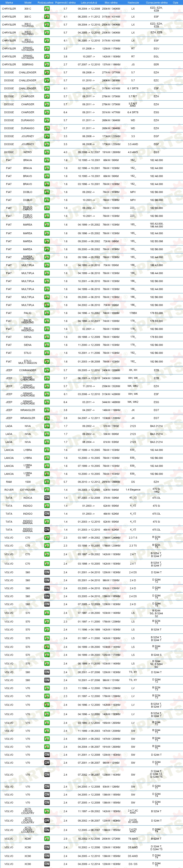Click ON icon for Volvo V70 D 5244 T5 row

pyautogui.click(x=47, y=775)
